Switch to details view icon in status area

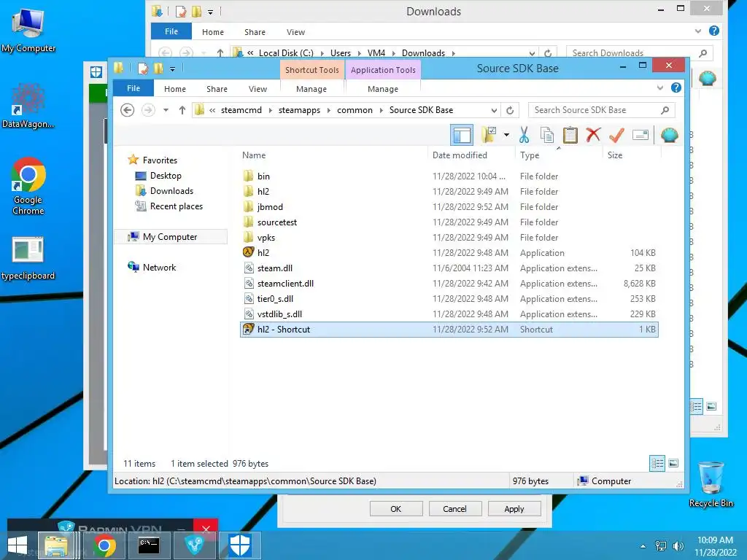[x=657, y=463]
